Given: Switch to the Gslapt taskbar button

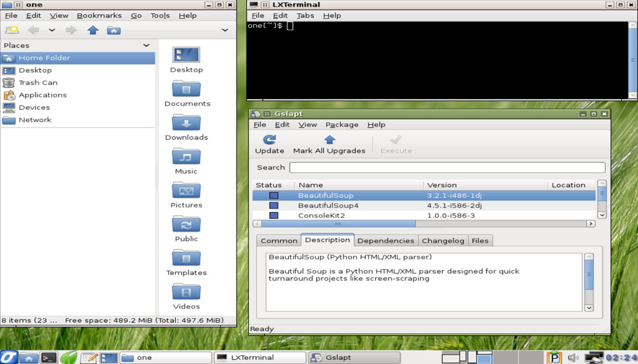Looking at the screenshot, I should 354,358.
